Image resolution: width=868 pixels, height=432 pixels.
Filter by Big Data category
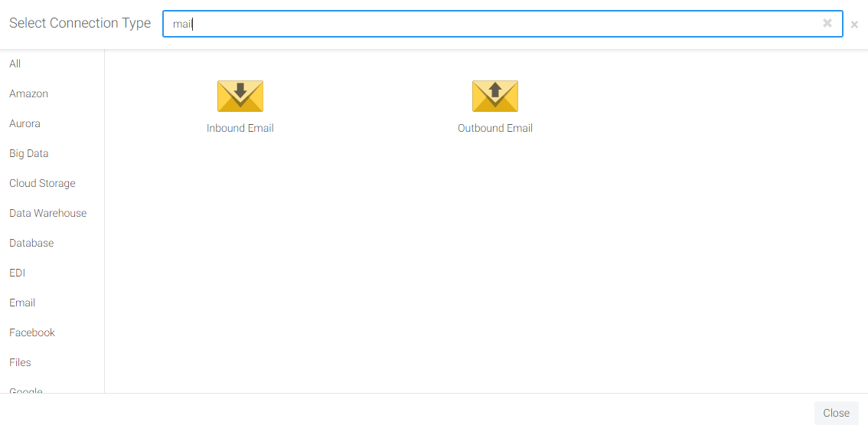click(29, 153)
